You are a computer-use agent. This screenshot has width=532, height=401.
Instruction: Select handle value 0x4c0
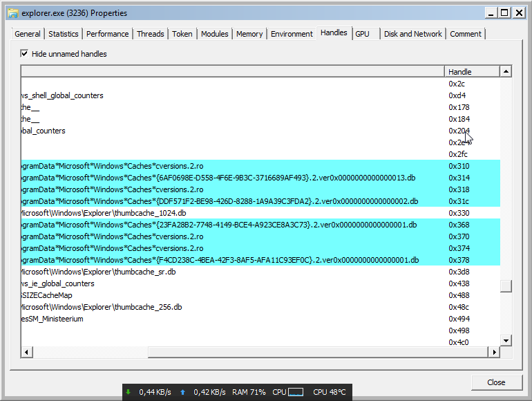(x=458, y=342)
